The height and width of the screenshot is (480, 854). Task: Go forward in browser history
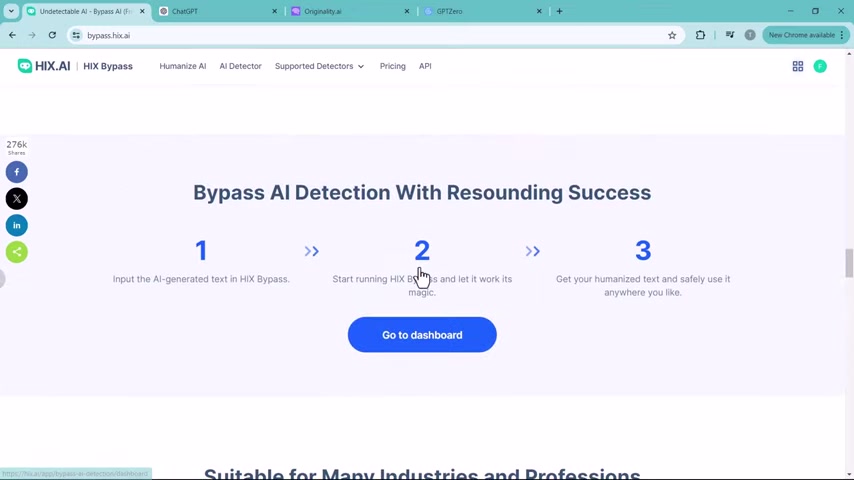32,35
